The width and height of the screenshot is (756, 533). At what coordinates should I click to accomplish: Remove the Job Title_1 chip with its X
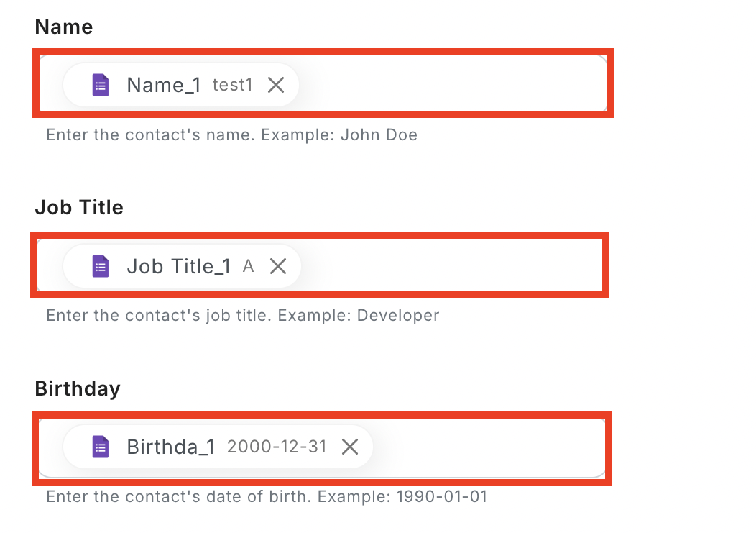278,267
